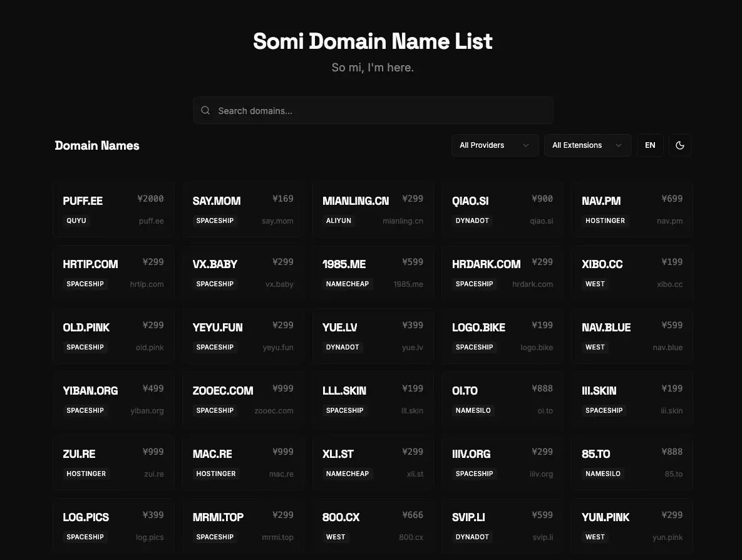The image size is (742, 560).
Task: Open the SVIP.LI domain card
Action: coord(502,526)
